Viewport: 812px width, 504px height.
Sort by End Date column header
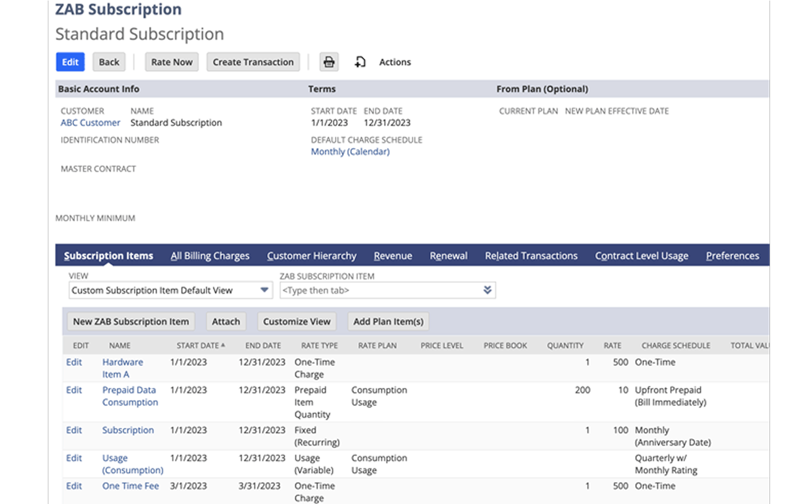[x=263, y=345]
